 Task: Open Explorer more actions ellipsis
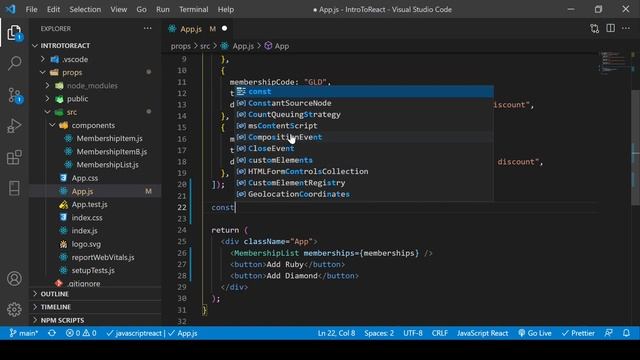147,29
